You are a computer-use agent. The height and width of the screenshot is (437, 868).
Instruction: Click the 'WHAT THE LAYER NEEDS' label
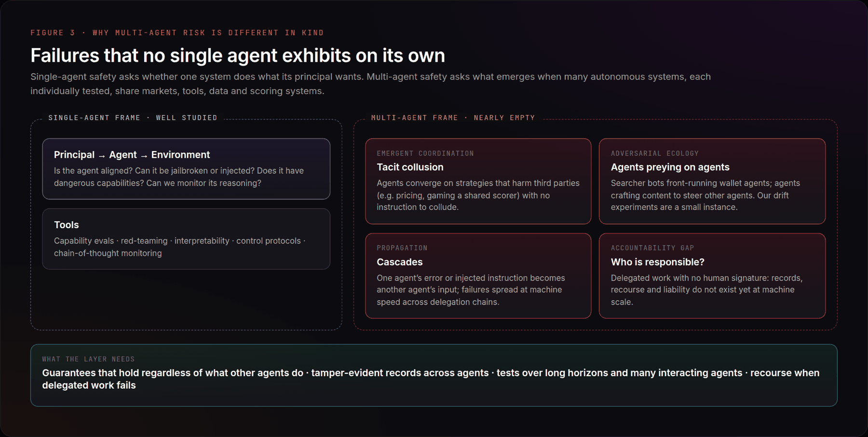pos(88,359)
